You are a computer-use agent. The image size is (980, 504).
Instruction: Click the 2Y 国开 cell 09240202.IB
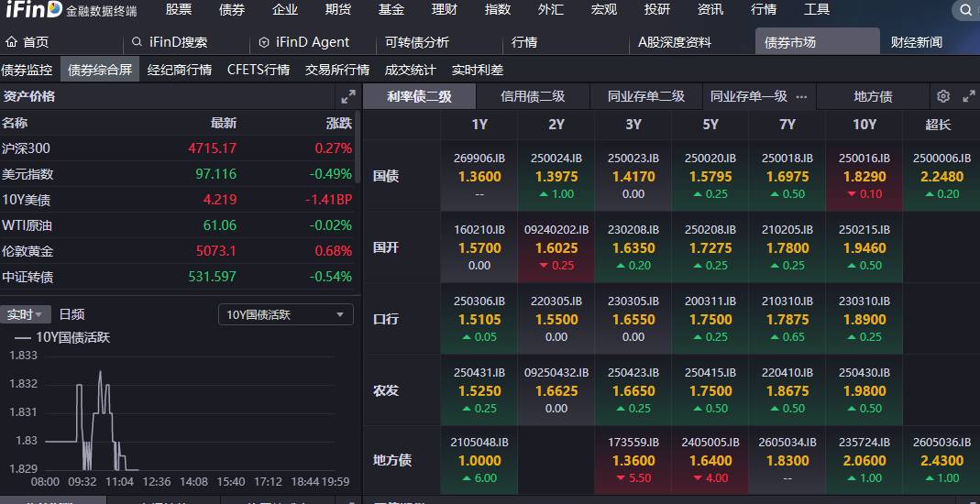coord(556,247)
